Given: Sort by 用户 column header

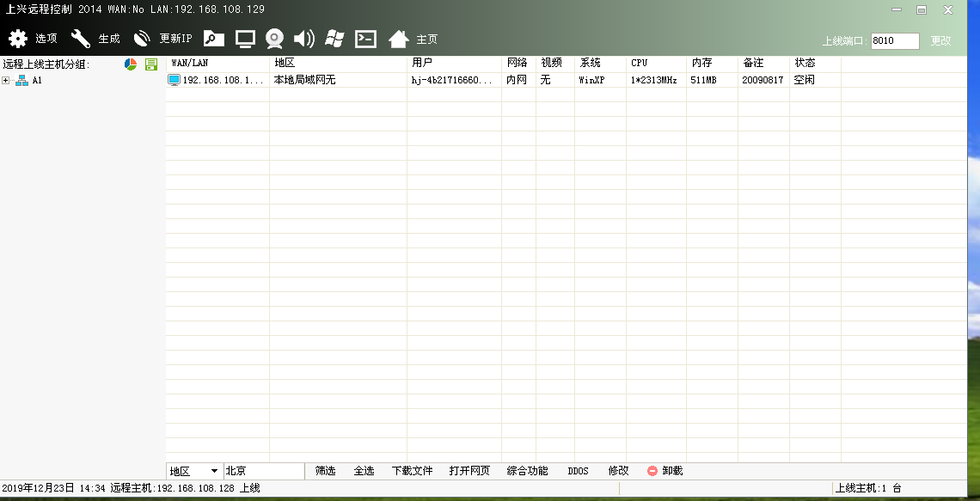Looking at the screenshot, I should pos(455,63).
